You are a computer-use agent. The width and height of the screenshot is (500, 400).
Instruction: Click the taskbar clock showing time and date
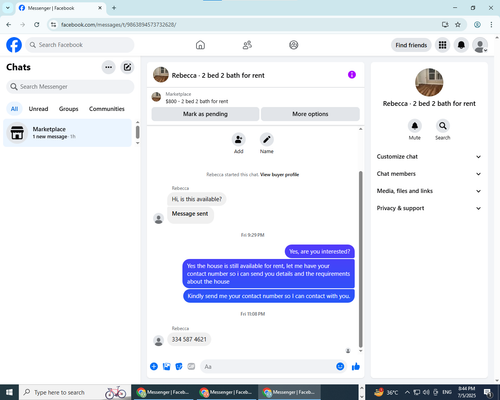coord(467,392)
